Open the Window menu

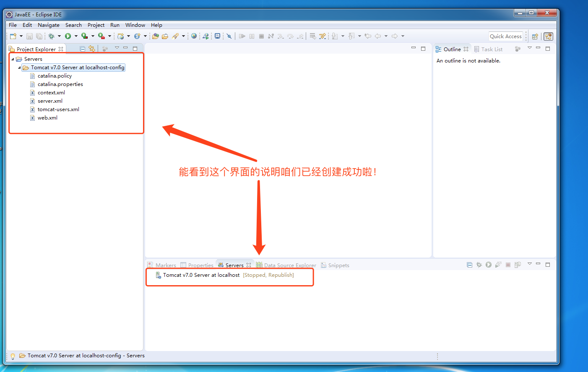pyautogui.click(x=135, y=25)
